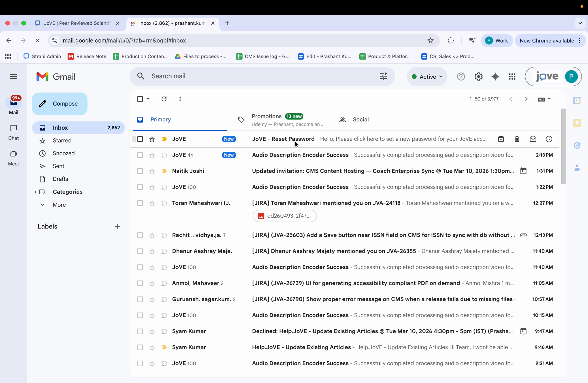
Task: Open Gmail search filter options
Action: pyautogui.click(x=383, y=76)
